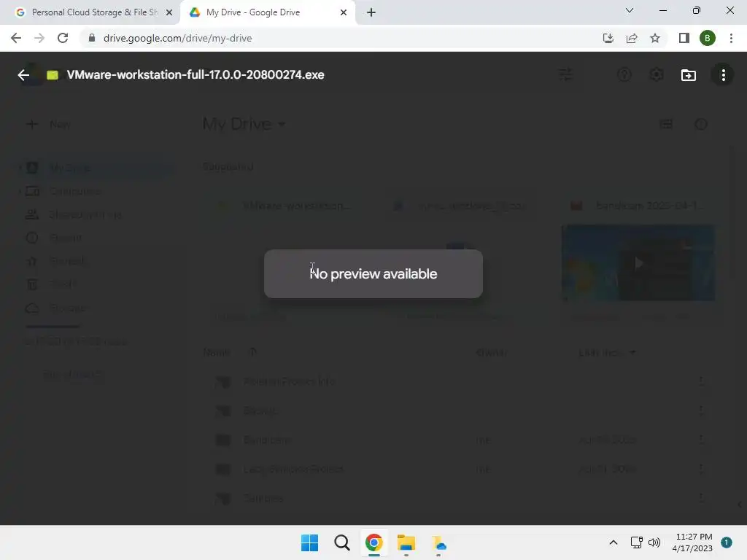Screen dimensions: 747x560
Task: Click the No preview available message
Action: [x=373, y=274]
